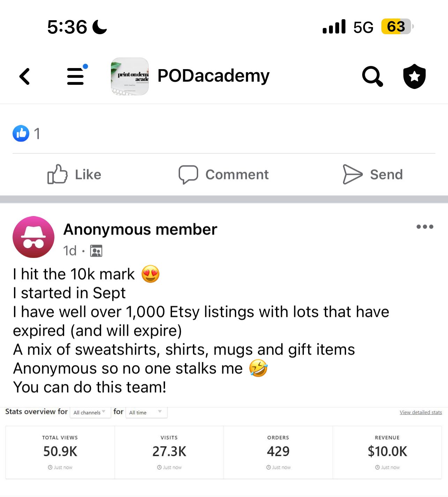Select the Orders 429 card
The height and width of the screenshot is (497, 448).
[278, 452]
